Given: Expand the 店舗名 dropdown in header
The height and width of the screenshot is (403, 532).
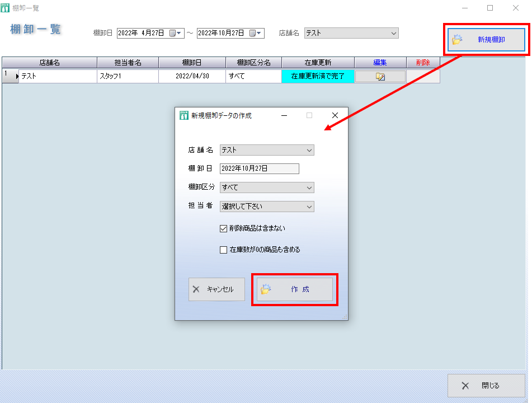Looking at the screenshot, I should click(394, 34).
